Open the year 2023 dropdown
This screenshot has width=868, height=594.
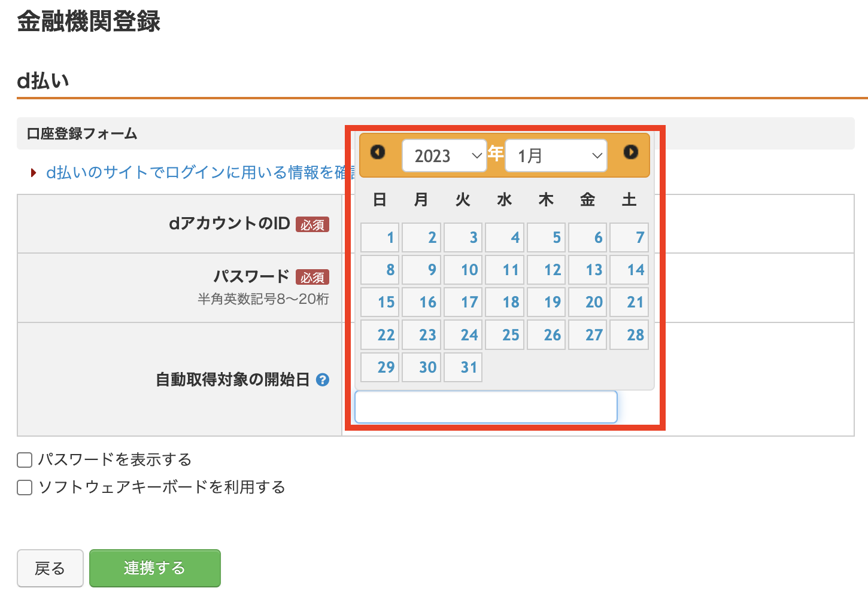tap(444, 156)
